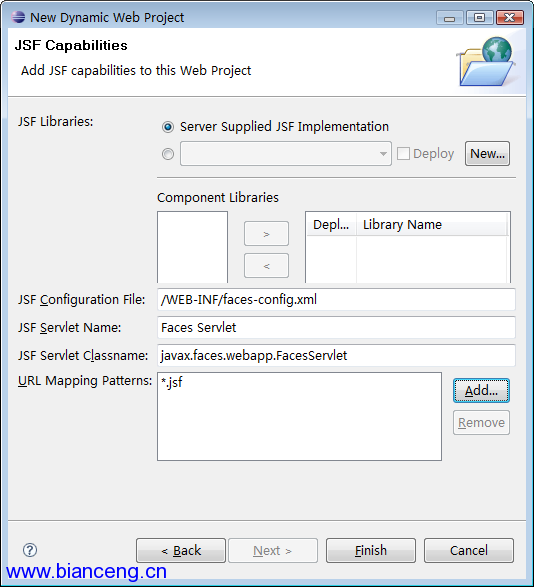Minimize the New Dynamic Web Project dialog
This screenshot has width=534, height=587.
click(x=450, y=18)
